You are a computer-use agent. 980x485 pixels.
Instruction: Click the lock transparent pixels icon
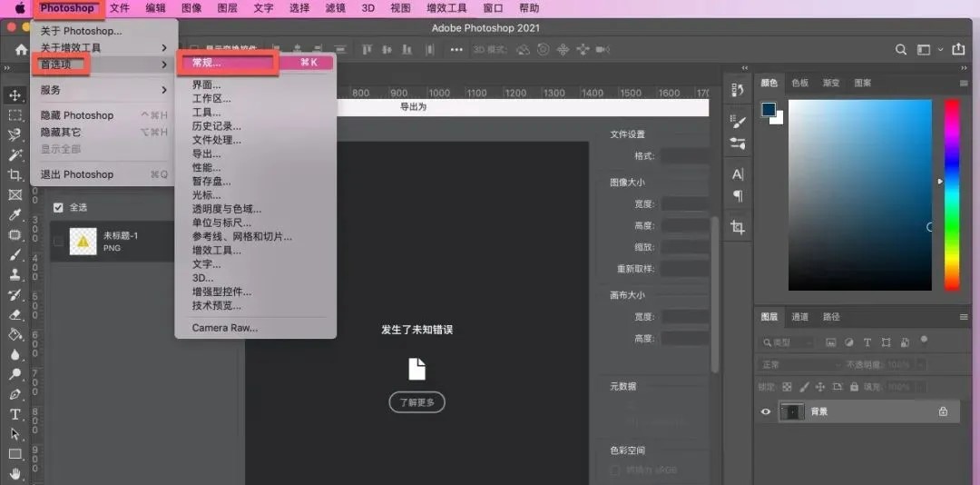coord(788,388)
